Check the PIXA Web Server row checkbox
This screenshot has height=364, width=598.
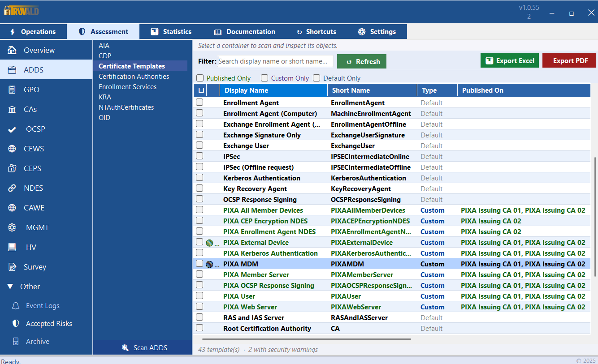199,307
